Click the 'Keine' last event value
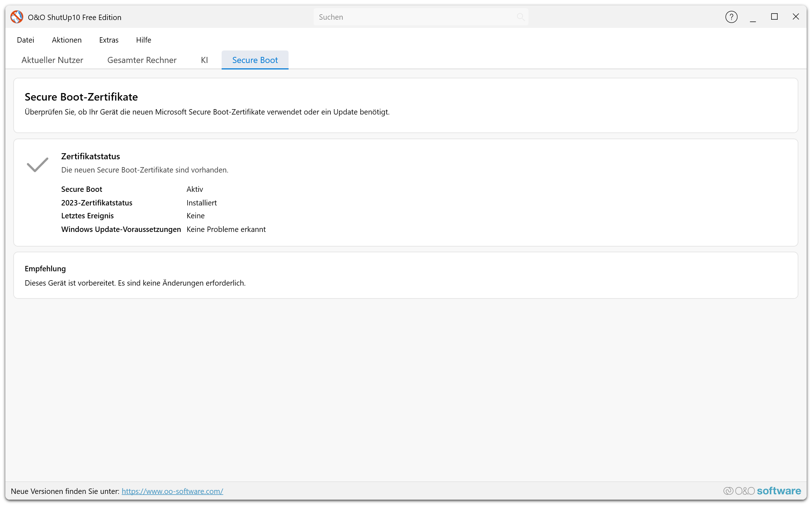Screen dimensions: 812x505 tap(195, 215)
